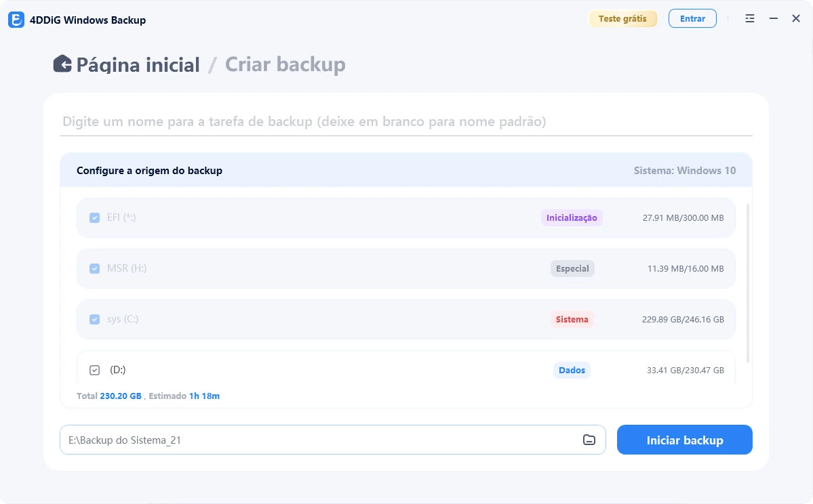Open Teste grátis trial offer
Viewport: 813px width, 504px height.
[x=622, y=19]
